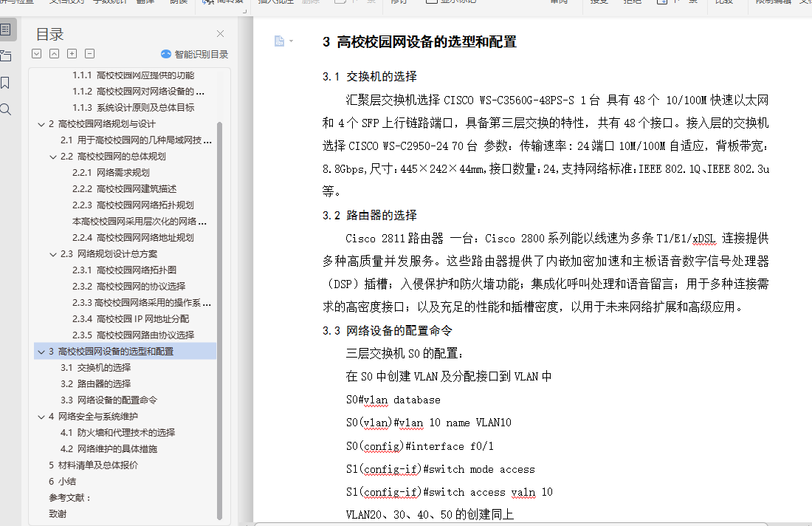Click the line S0(vlan)#vlan 10 name VLAN10
The width and height of the screenshot is (812, 526).
coord(429,423)
